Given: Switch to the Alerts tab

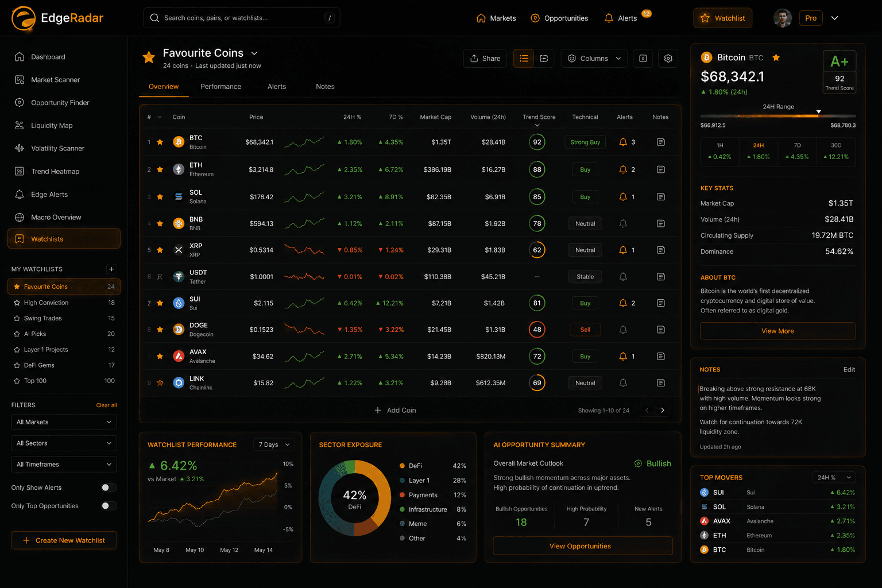Looking at the screenshot, I should pyautogui.click(x=277, y=87).
